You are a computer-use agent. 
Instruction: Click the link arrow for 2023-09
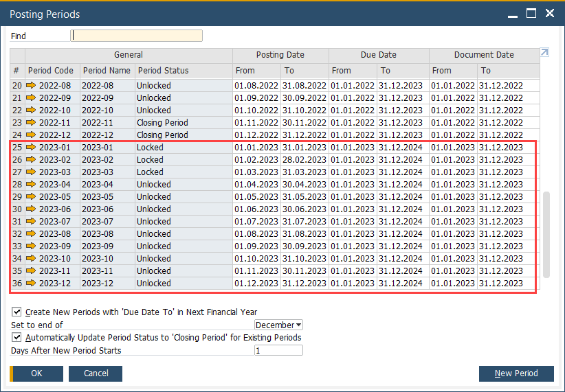32,246
